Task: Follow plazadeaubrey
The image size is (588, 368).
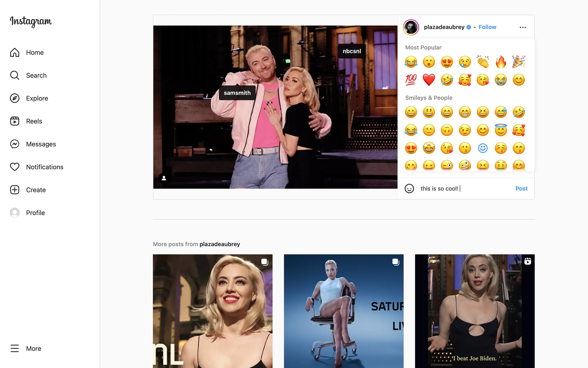Action: (x=487, y=27)
